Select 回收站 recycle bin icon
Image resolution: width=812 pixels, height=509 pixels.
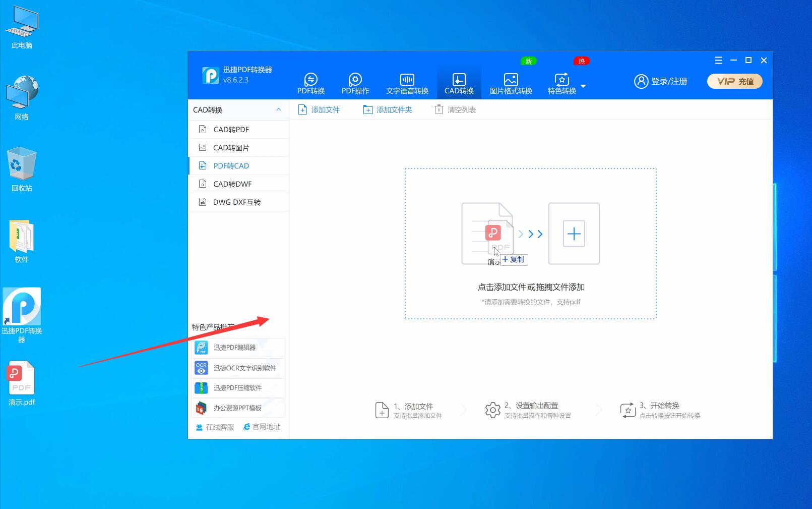[22, 169]
